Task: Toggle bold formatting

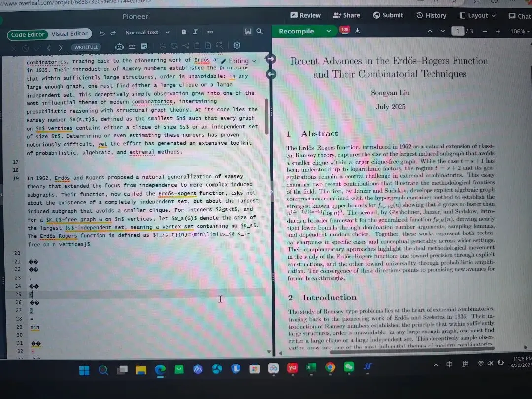Action: pos(184,32)
